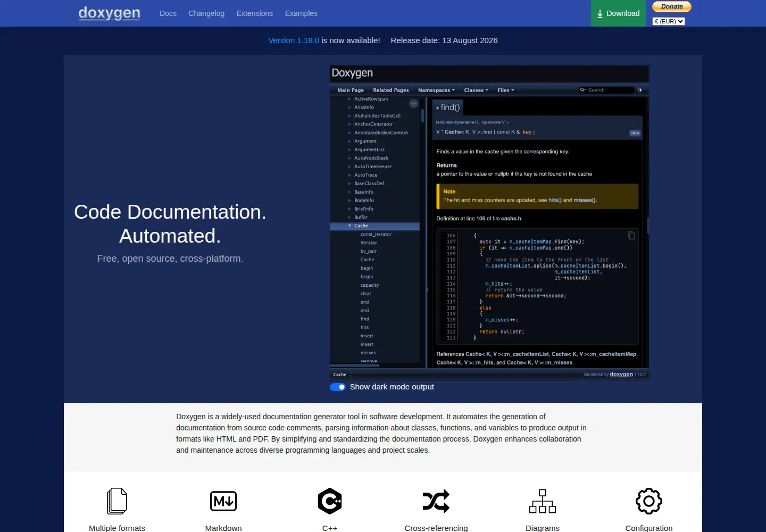This screenshot has height=532, width=766.
Task: Click the Configuration gear icon
Action: pyautogui.click(x=649, y=501)
